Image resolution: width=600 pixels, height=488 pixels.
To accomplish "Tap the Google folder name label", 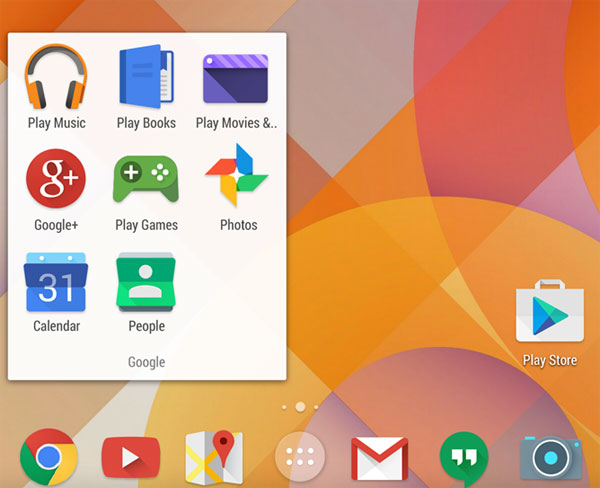I will coord(147,362).
